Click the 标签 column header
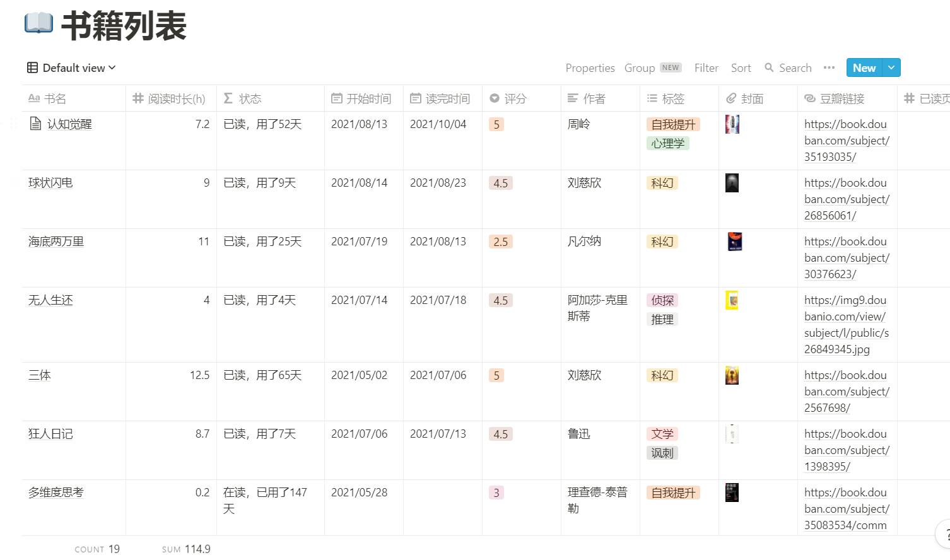 click(679, 98)
